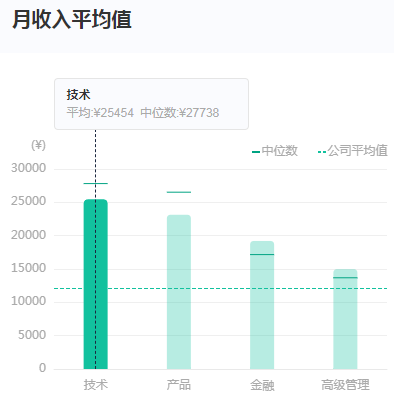The image size is (394, 414).
Task: Click the 技术 dark green bar
Action: coord(96,284)
